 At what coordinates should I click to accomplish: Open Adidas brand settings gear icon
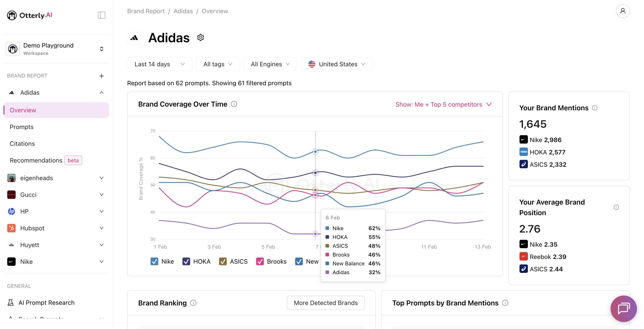click(x=200, y=38)
